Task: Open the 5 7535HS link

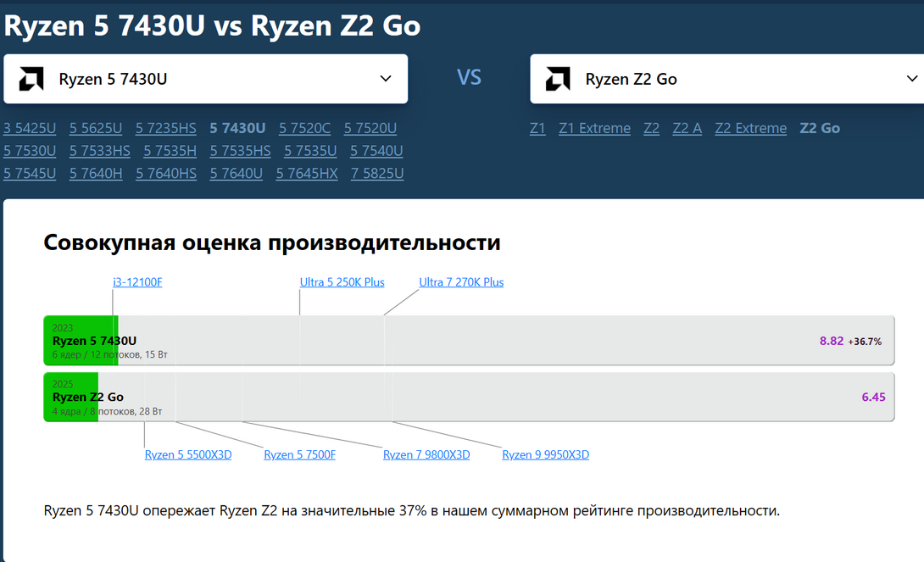Action: pyautogui.click(x=241, y=151)
